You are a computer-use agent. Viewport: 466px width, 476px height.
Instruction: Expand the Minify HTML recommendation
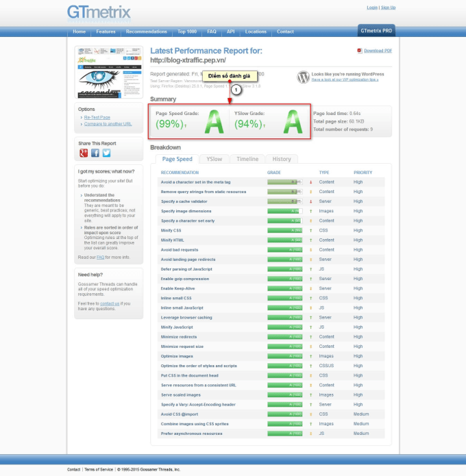[x=172, y=240]
